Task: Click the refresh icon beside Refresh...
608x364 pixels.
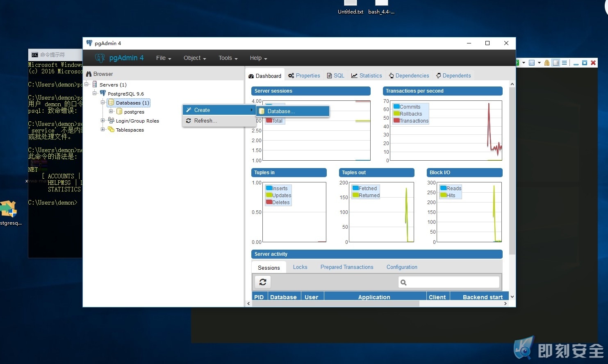Action: click(189, 121)
